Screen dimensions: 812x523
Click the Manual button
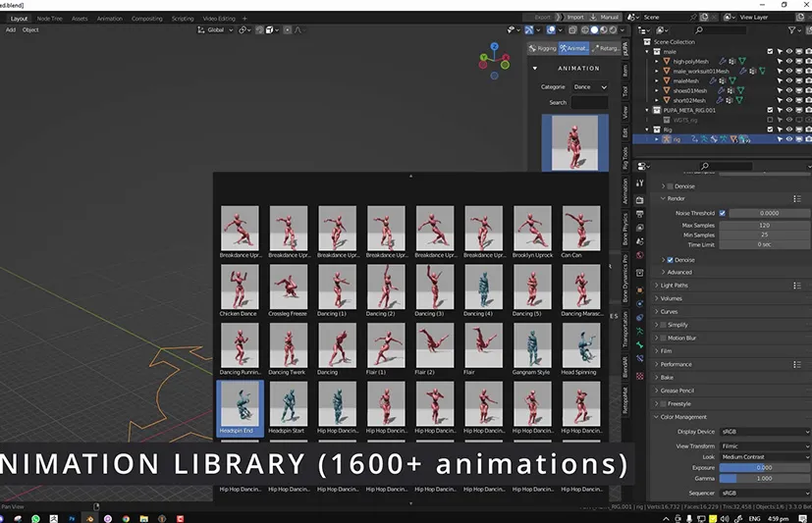tap(605, 17)
